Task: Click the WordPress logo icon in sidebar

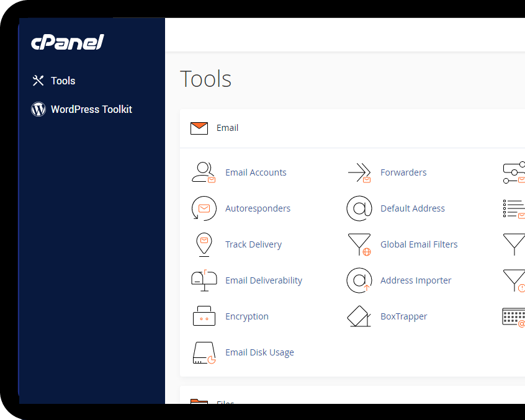Action: [x=38, y=109]
